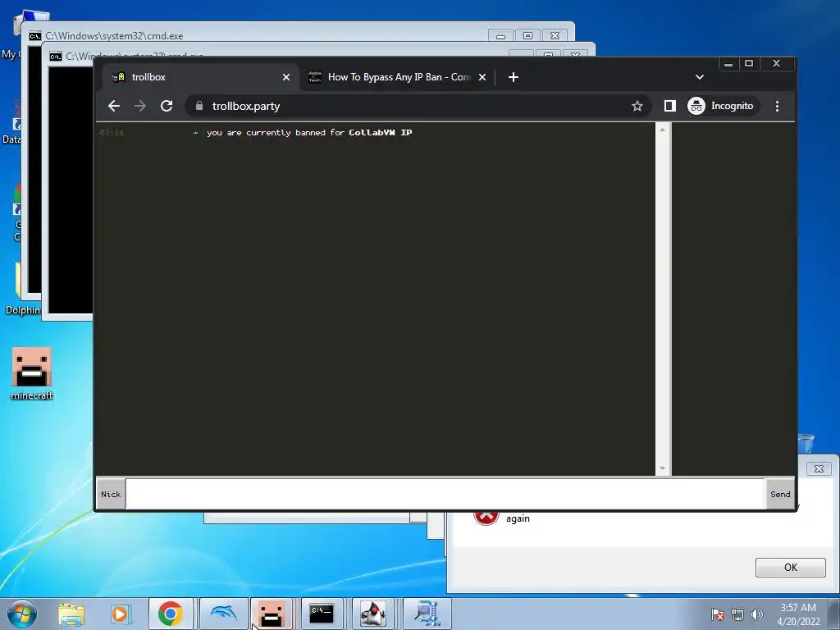The image size is (840, 630).
Task: Open the How To Bypass Any IP Ban tab
Action: 399,77
